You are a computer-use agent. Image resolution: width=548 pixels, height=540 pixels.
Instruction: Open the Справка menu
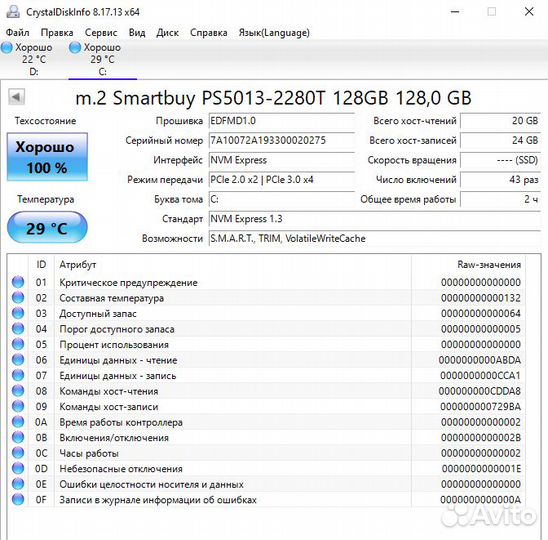pyautogui.click(x=209, y=33)
